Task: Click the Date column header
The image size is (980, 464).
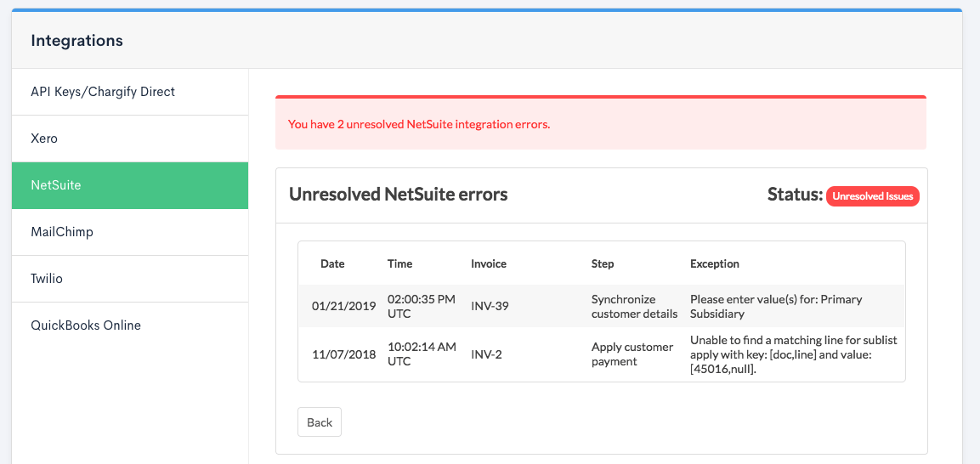Action: click(x=332, y=263)
